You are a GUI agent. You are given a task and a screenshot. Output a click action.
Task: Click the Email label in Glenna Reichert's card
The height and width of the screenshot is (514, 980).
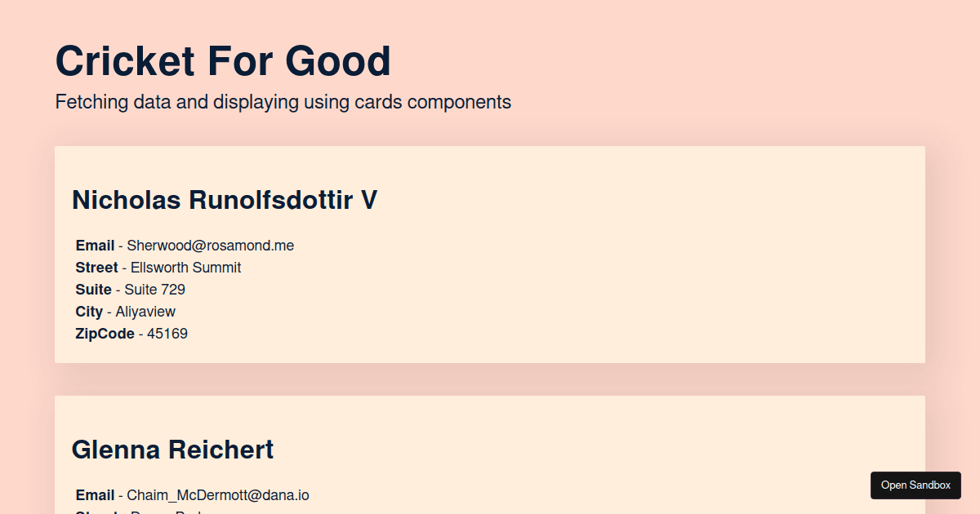pyautogui.click(x=95, y=495)
